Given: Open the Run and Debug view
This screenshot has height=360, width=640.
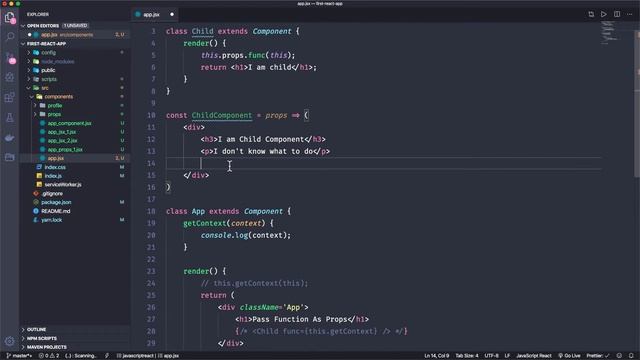Looking at the screenshot, I should point(9,77).
